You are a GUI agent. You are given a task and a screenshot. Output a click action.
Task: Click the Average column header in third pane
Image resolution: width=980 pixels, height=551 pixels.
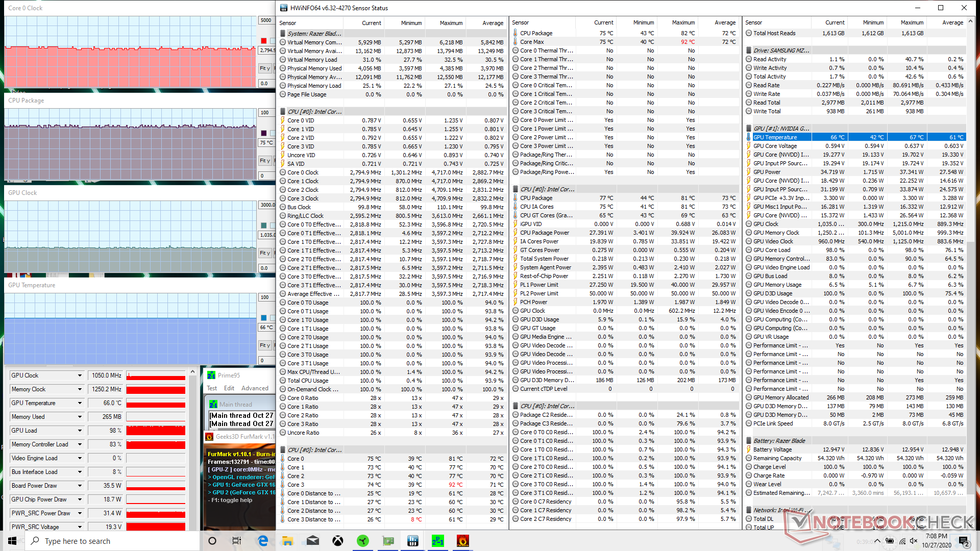tap(946, 22)
